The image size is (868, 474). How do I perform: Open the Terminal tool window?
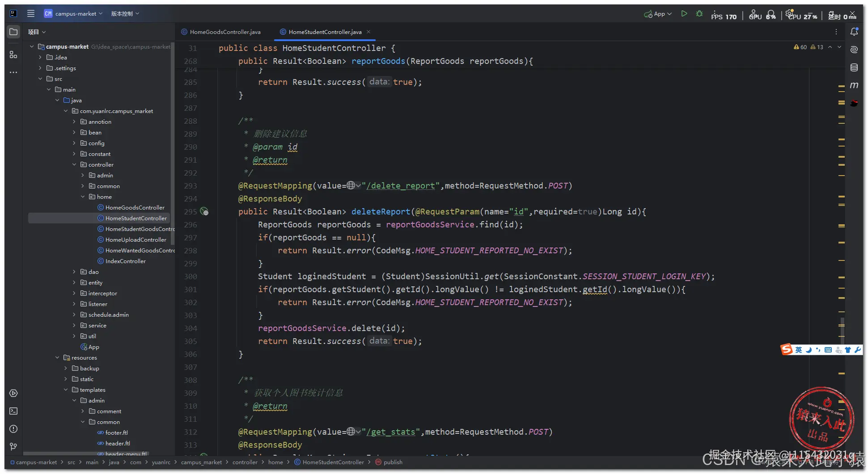point(13,411)
